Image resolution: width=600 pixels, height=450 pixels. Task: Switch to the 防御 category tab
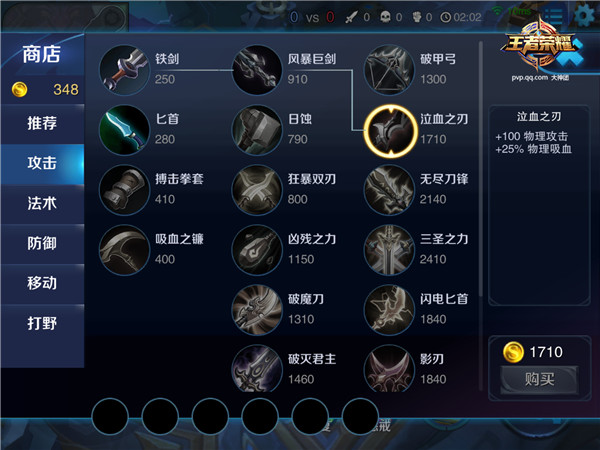(42, 243)
